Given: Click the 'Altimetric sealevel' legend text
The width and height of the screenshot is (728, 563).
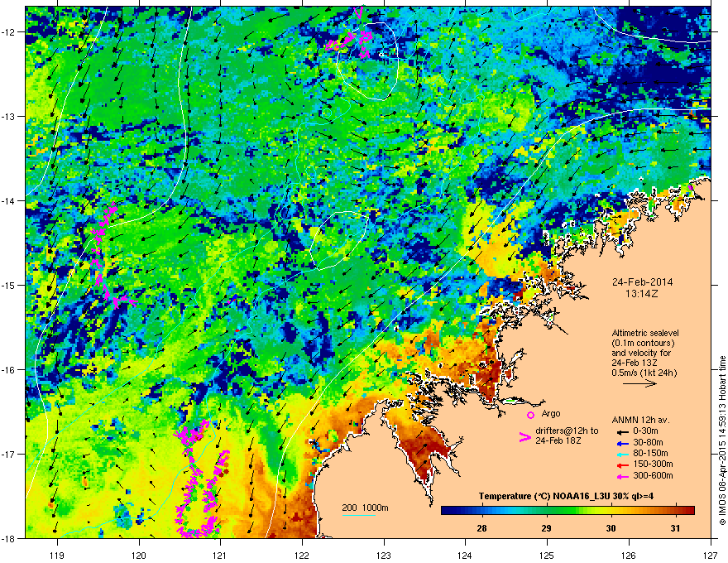Looking at the screenshot, I should tap(645, 333).
